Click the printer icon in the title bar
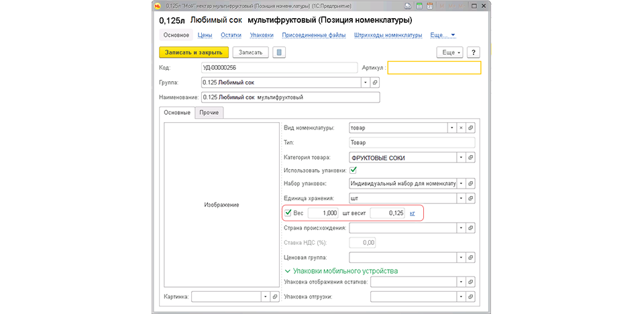 pos(409,7)
